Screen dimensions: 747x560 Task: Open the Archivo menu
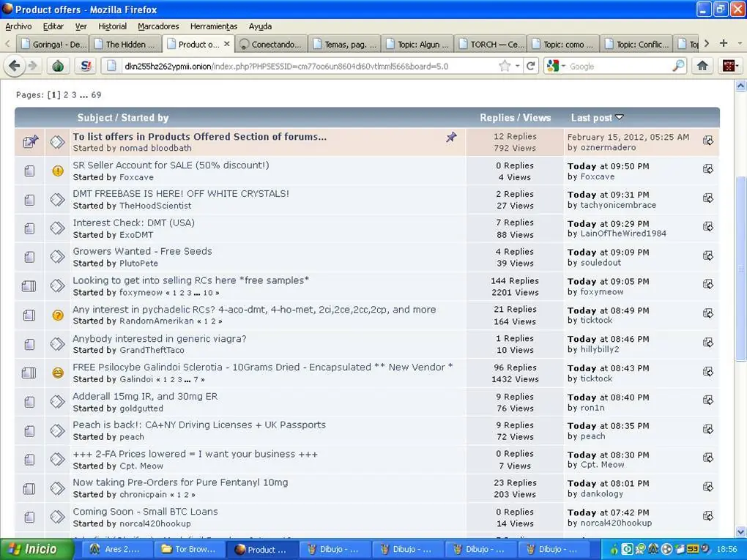tap(18, 26)
